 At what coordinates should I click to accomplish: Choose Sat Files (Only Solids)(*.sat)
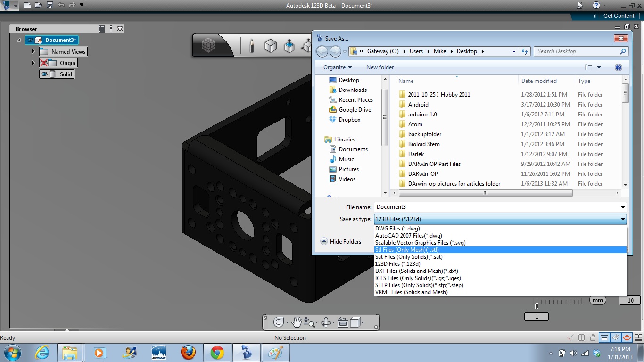(x=500, y=257)
